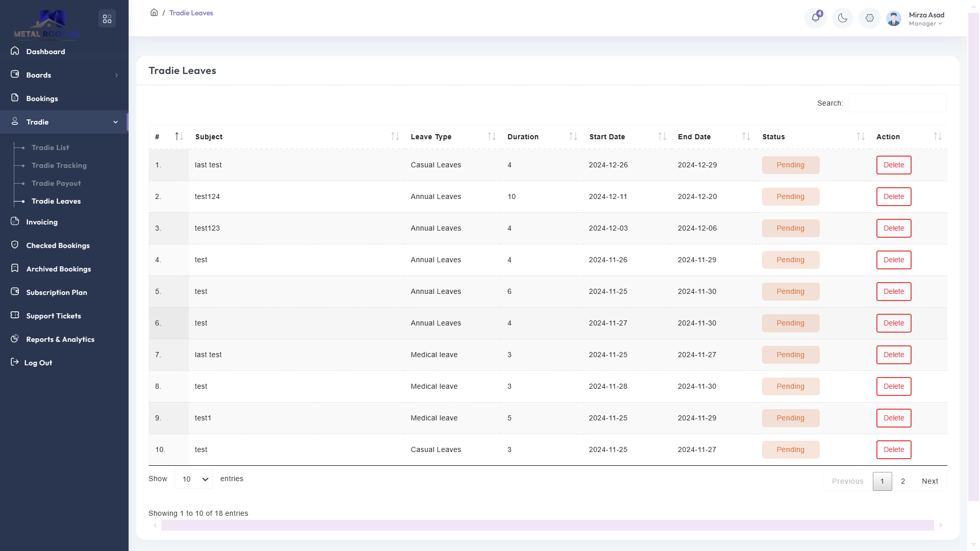Viewport: 980px width, 551px height.
Task: Open Mirza Asad Manager profile dropdown
Action: (x=925, y=19)
